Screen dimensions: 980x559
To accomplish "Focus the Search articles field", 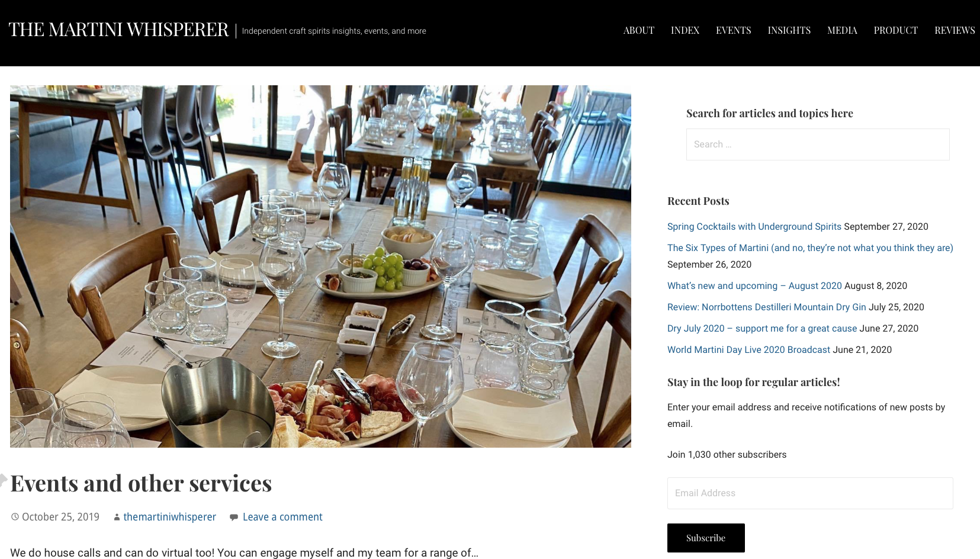I will pyautogui.click(x=818, y=144).
